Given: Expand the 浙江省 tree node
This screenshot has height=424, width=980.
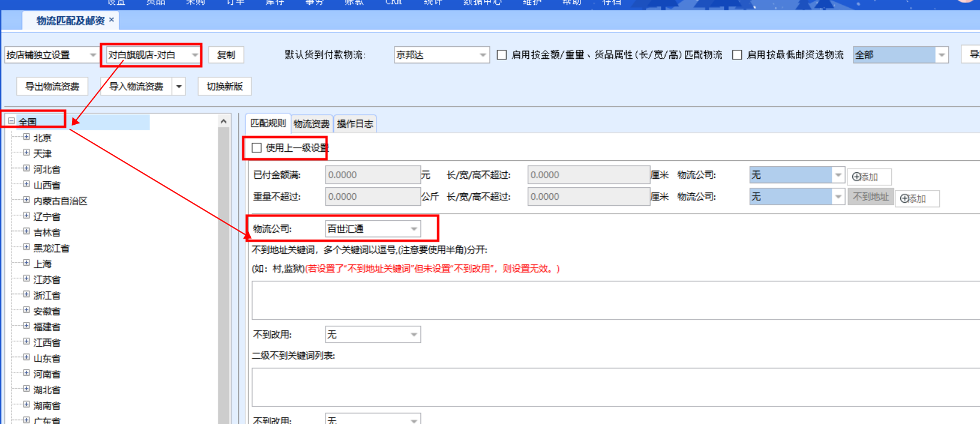Looking at the screenshot, I should (26, 294).
